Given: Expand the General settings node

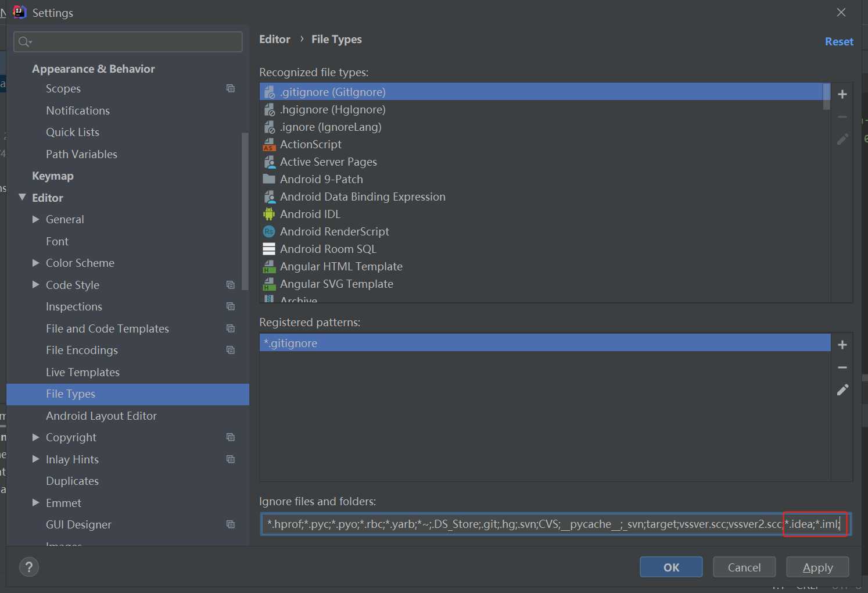Looking at the screenshot, I should tap(35, 219).
